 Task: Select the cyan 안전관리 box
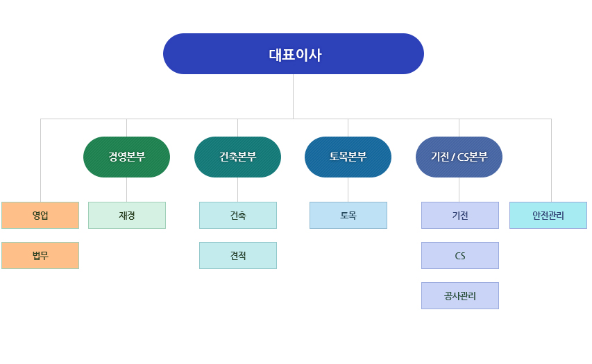(548, 215)
